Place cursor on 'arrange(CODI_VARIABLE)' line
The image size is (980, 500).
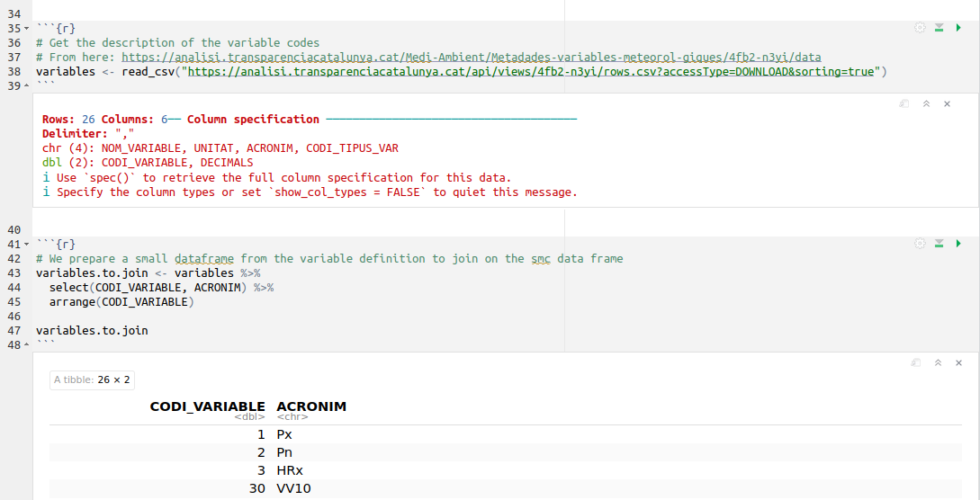coord(121,302)
